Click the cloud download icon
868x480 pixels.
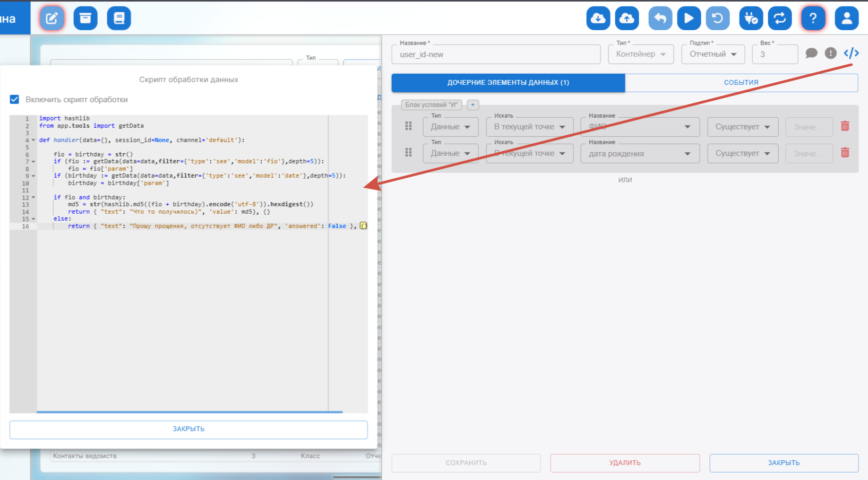(x=598, y=19)
